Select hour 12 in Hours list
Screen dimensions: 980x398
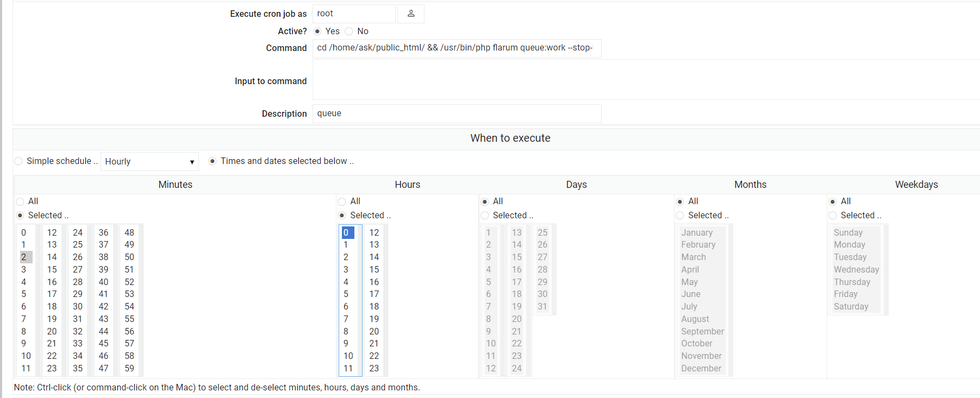tap(374, 232)
